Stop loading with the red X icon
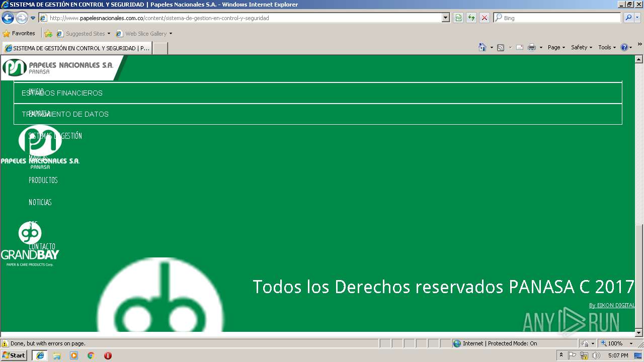The image size is (644, 362). 485,18
